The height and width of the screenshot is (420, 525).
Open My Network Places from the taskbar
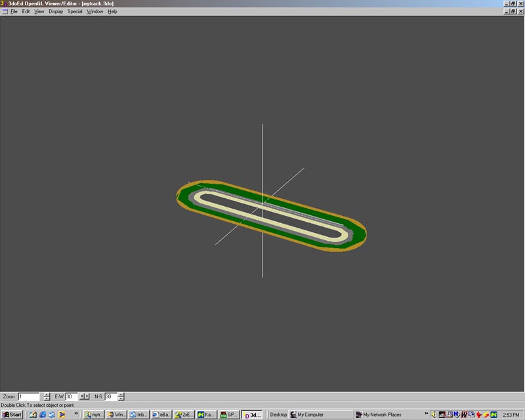(379, 415)
